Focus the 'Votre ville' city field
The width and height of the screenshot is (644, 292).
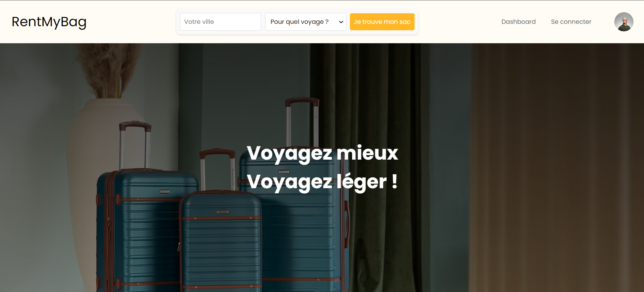coord(220,22)
